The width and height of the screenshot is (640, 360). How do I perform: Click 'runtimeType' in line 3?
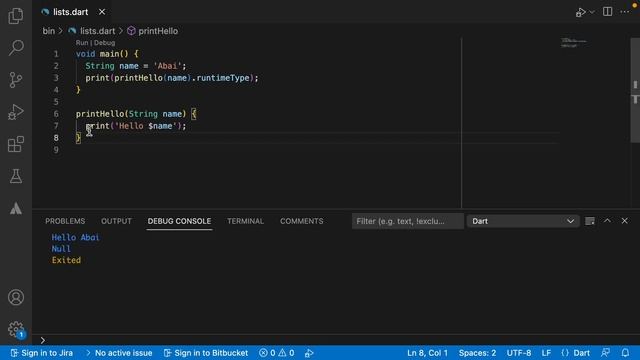click(x=223, y=78)
